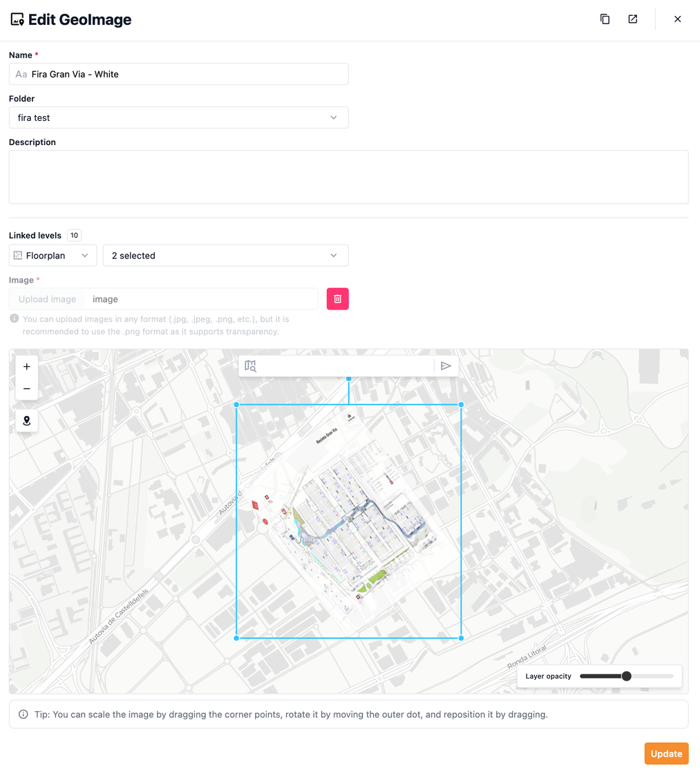Zoom in on the map
This screenshot has height=776, width=700.
point(27,367)
